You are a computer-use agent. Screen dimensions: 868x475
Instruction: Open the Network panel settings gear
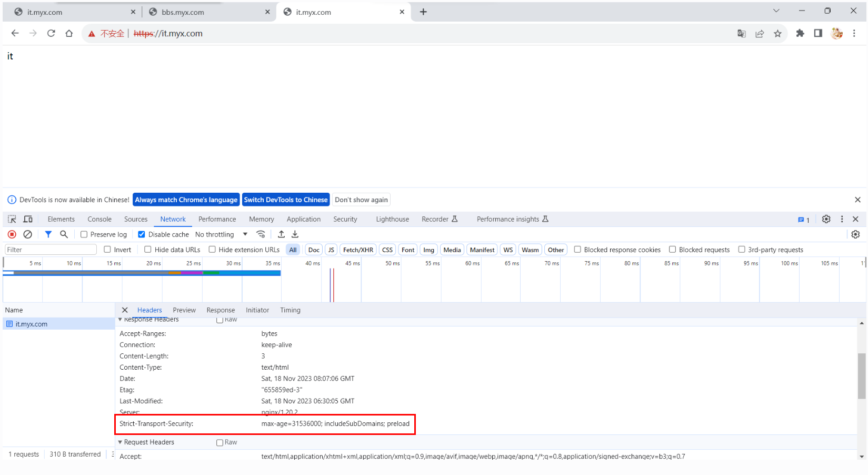[x=855, y=234]
